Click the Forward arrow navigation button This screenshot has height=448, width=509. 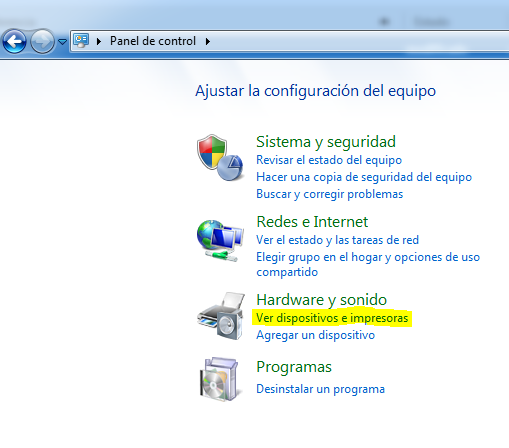pos(42,42)
